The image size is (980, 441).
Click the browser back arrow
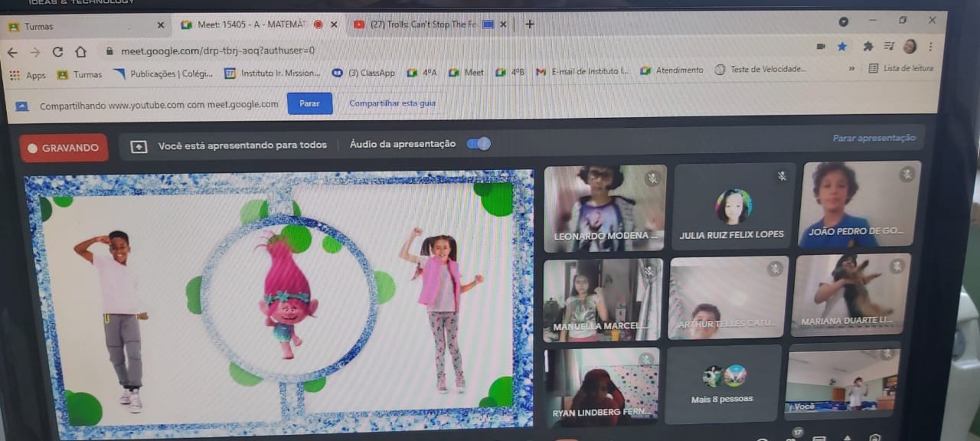[x=12, y=52]
